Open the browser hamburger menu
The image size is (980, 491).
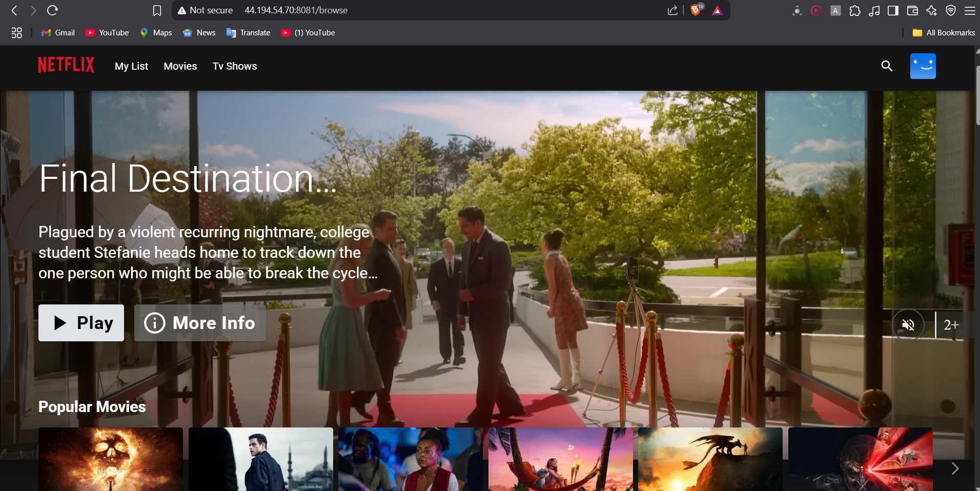(970, 10)
